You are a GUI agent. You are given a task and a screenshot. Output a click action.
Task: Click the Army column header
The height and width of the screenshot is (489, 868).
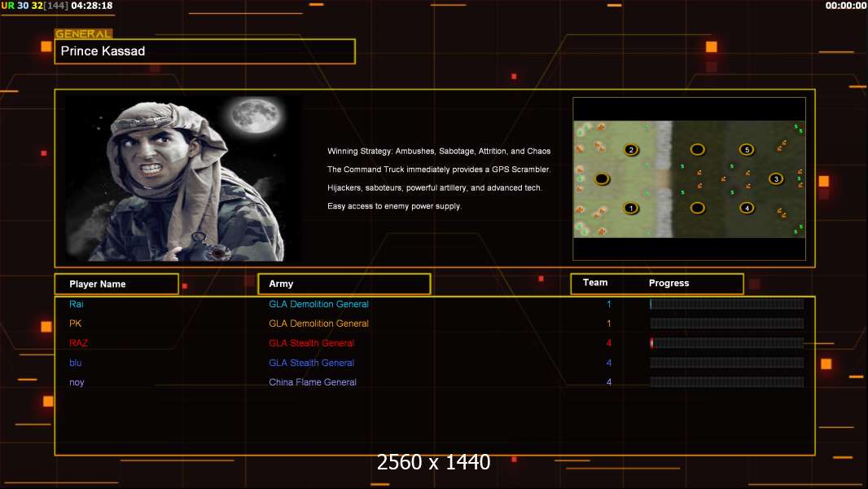(344, 284)
